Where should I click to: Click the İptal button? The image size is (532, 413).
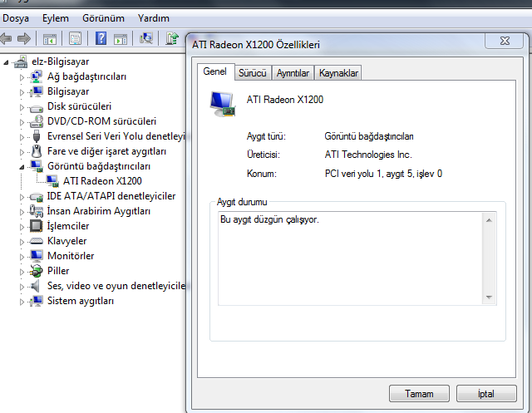point(486,393)
